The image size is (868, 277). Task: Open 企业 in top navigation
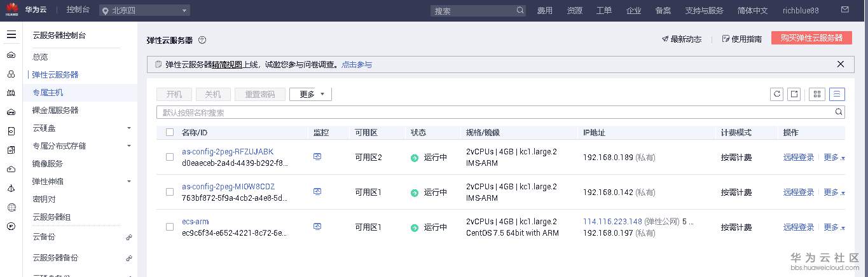coord(633,11)
